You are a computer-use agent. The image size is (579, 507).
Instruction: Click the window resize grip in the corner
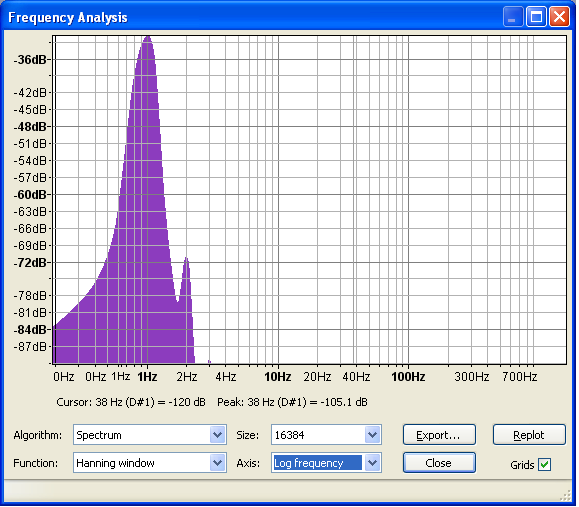566,496
